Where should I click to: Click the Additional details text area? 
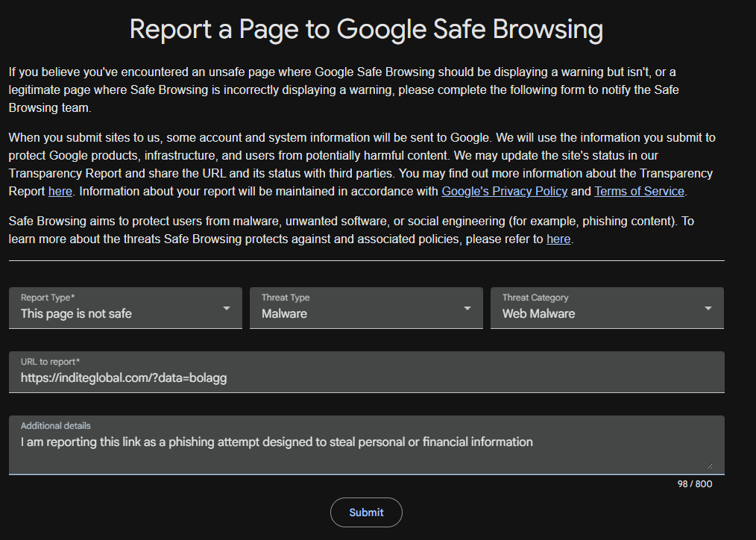[366, 445]
